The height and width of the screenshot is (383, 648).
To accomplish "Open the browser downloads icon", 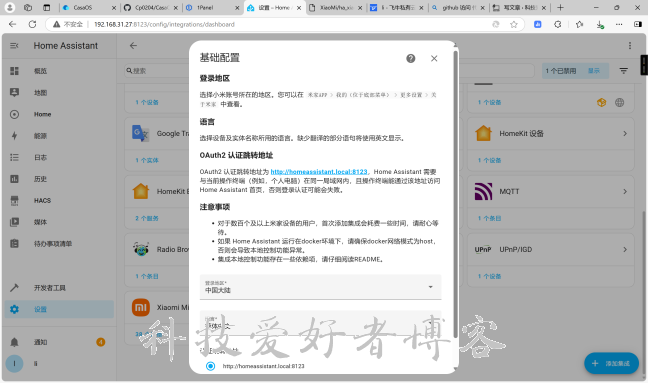I will [600, 25].
